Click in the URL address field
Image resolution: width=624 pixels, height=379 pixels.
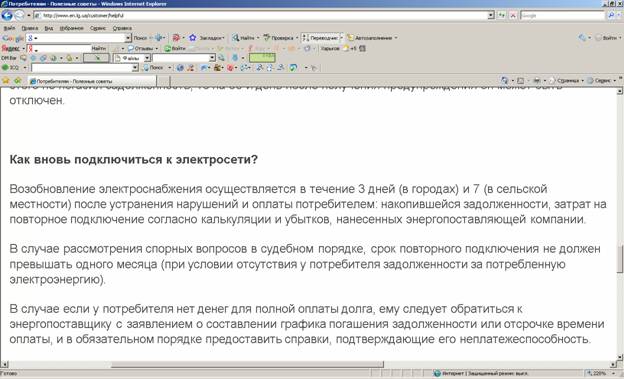click(x=261, y=16)
